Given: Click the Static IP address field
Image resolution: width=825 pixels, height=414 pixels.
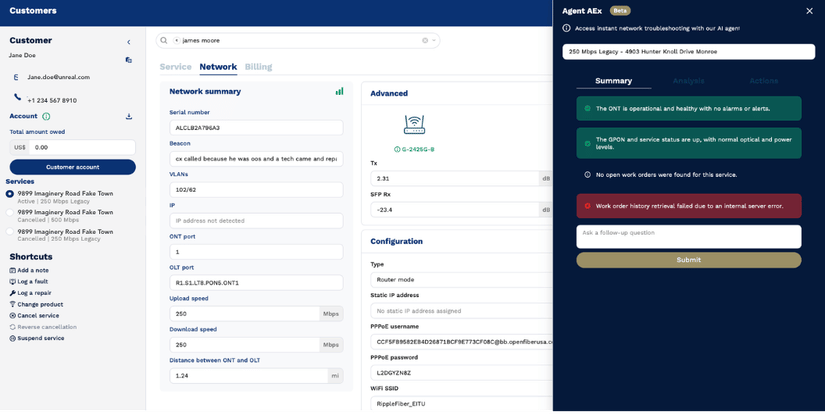Looking at the screenshot, I should pyautogui.click(x=461, y=311).
